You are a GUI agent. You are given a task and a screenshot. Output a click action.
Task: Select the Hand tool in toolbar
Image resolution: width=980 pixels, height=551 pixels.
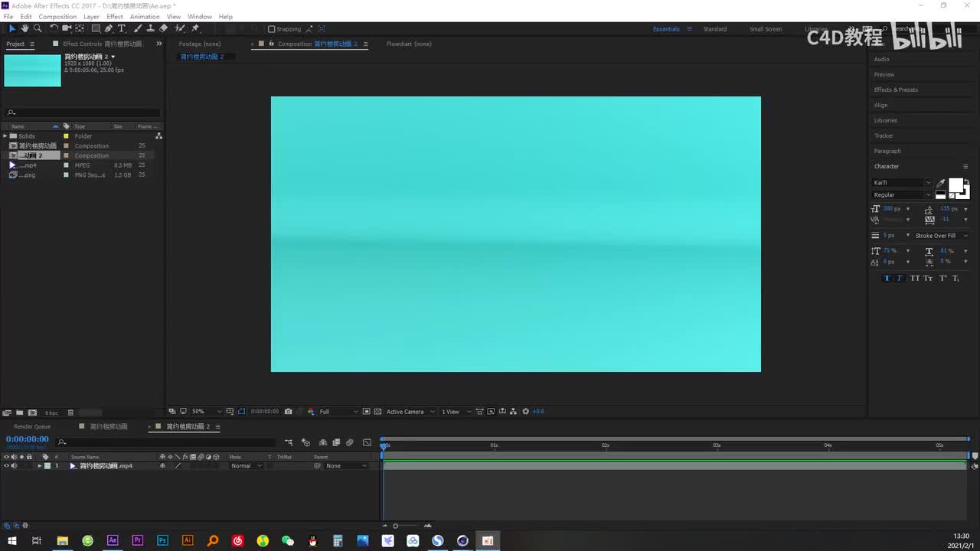coord(24,28)
